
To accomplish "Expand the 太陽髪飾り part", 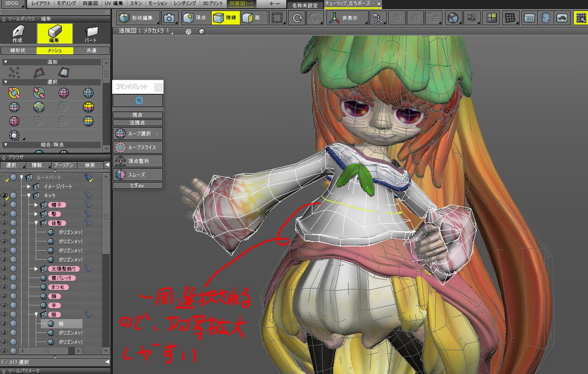I will point(36,269).
